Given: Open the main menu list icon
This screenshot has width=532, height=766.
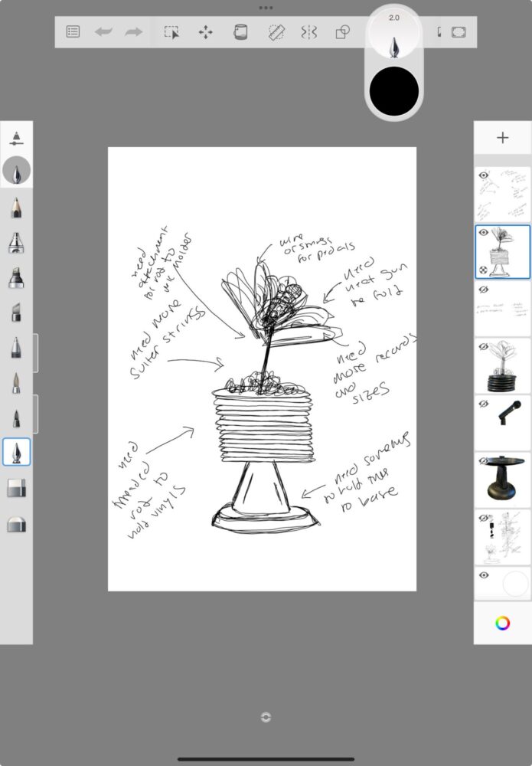Looking at the screenshot, I should (x=73, y=32).
